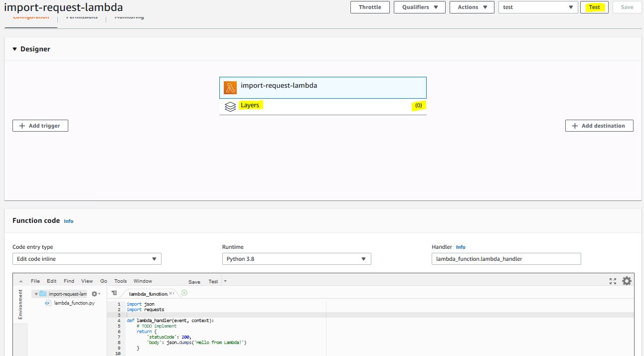
Task: Collapse the Designer section
Action: point(14,49)
